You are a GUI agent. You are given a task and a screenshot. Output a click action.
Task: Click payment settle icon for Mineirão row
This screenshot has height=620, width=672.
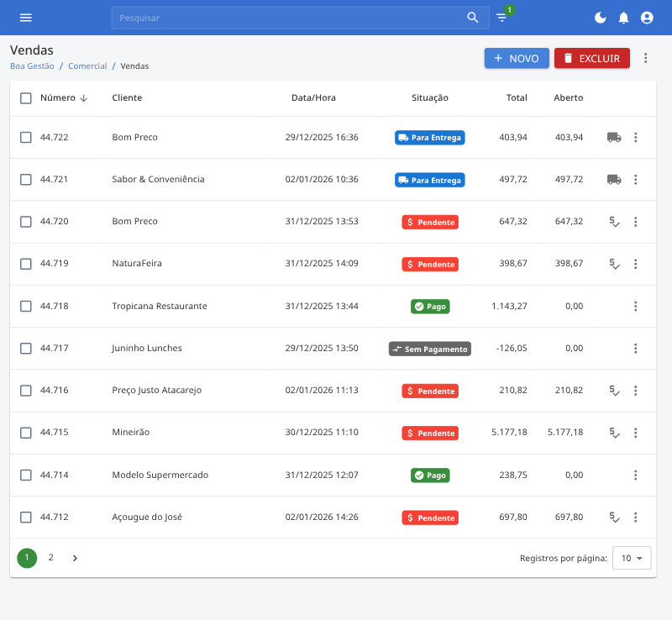pos(614,433)
